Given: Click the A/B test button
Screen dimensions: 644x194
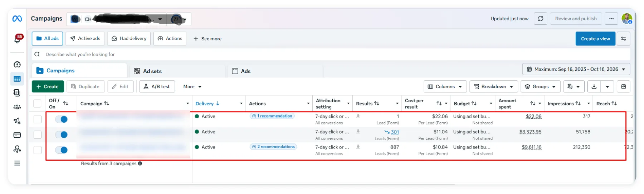Looking at the screenshot, I should [157, 86].
